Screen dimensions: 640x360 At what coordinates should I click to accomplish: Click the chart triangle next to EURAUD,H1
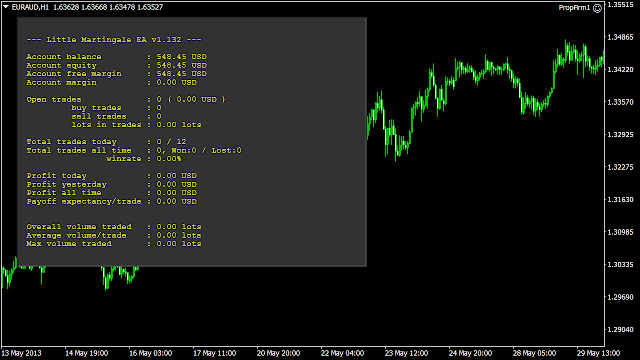6,7
